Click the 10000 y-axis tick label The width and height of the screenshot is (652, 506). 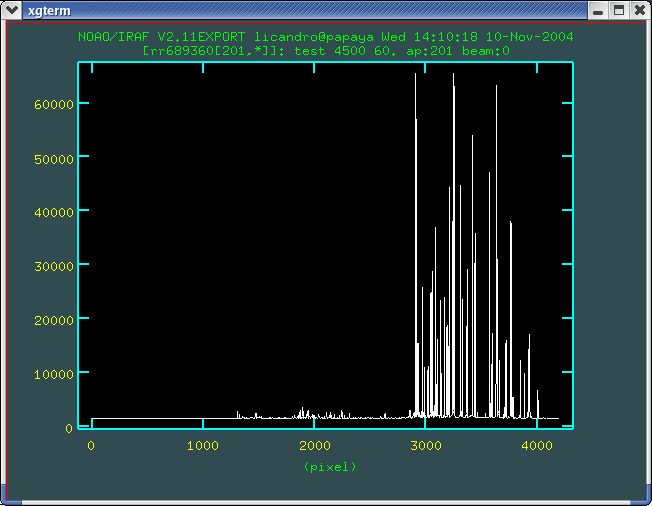54,373
